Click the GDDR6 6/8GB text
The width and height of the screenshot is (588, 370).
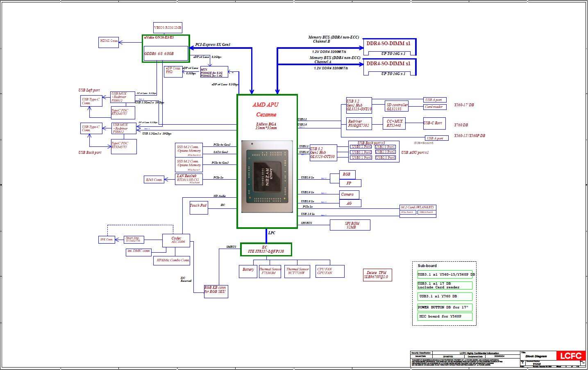pos(159,53)
